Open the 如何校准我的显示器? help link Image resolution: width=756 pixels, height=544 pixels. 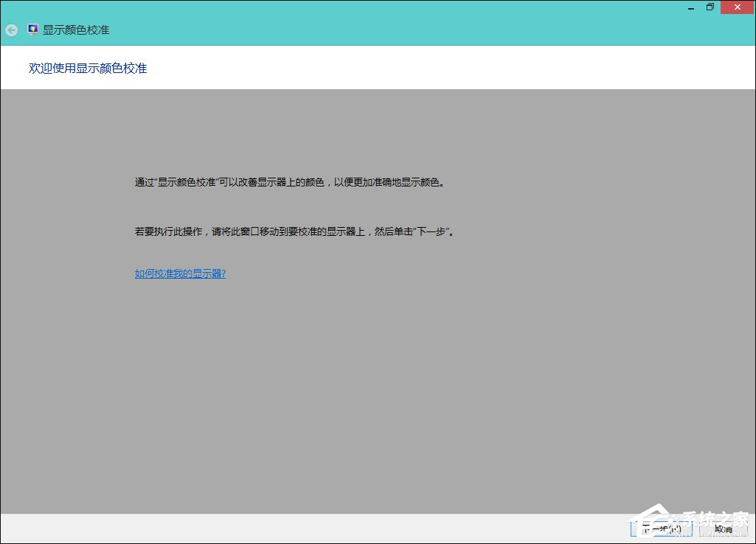click(x=180, y=273)
